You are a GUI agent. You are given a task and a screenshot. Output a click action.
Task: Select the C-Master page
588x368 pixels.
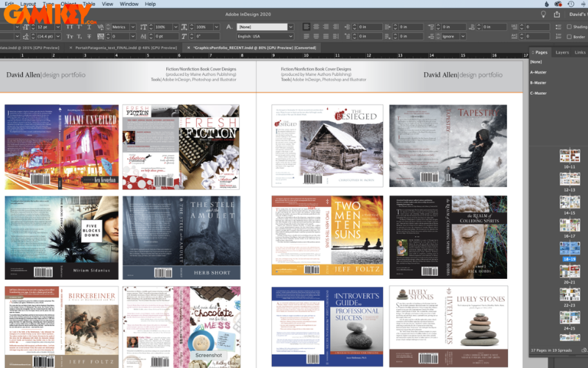[539, 93]
